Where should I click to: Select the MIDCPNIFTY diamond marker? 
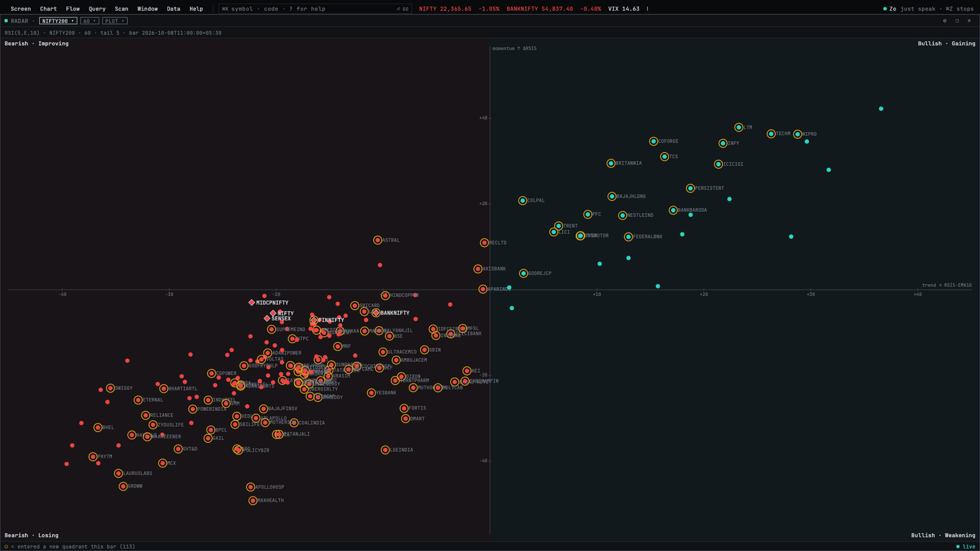[252, 302]
